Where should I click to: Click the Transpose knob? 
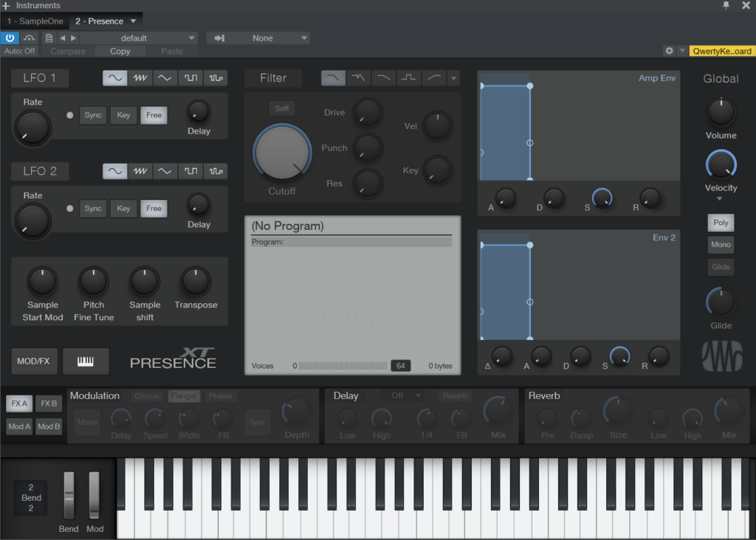pyautogui.click(x=195, y=281)
